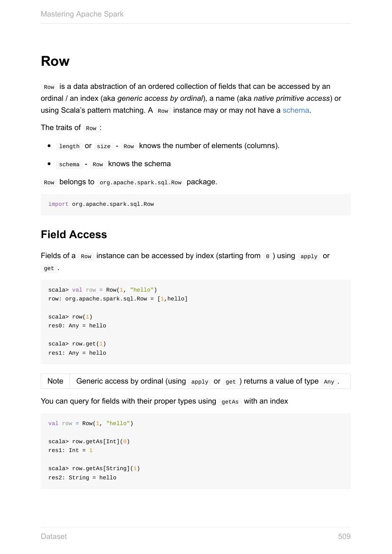The image size is (392, 554).
Task: Click the inline code schema bullet item
Action: pos(69,165)
